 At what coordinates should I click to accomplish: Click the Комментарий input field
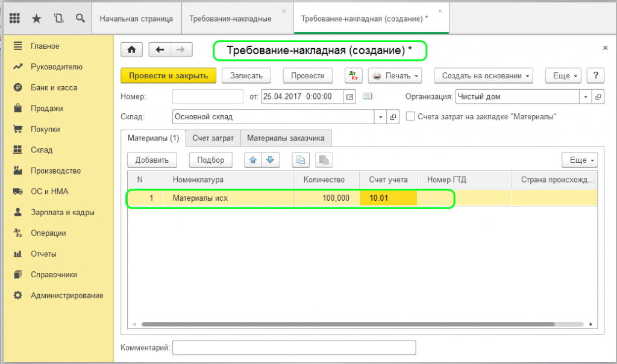coord(293,348)
